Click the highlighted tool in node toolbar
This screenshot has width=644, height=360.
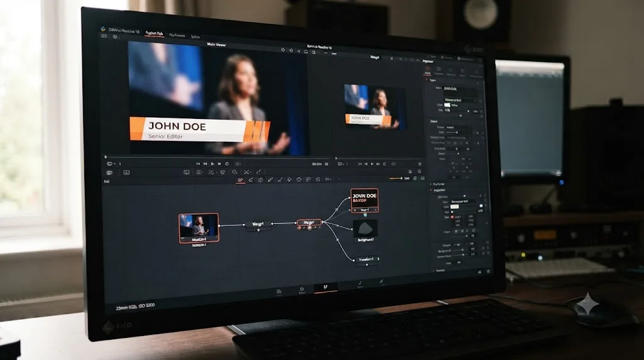(x=241, y=179)
